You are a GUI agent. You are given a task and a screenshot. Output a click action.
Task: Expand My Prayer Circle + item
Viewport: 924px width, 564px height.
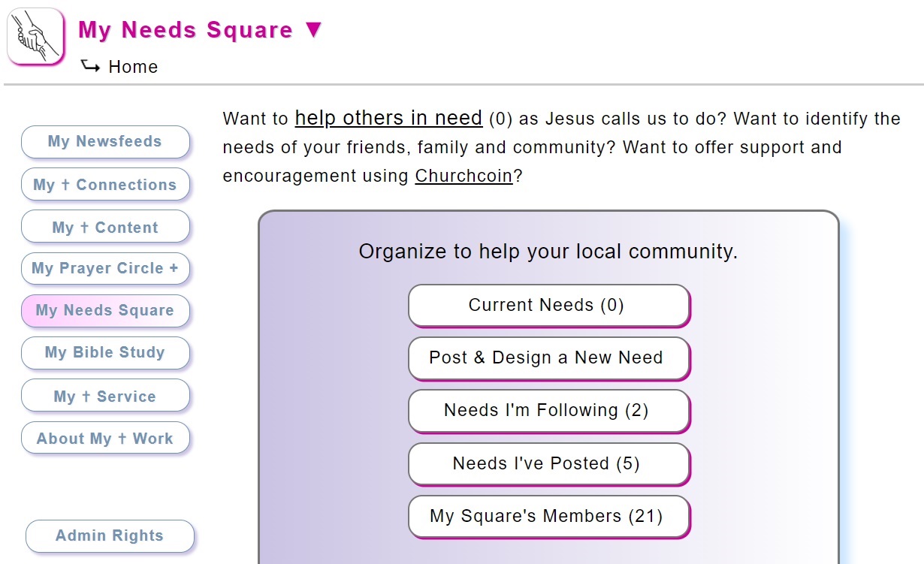click(x=105, y=269)
